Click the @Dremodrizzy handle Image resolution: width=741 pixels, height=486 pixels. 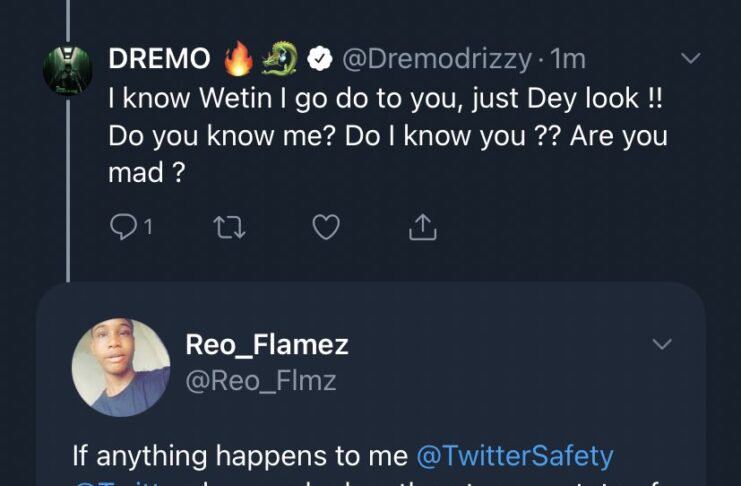[x=437, y=60]
